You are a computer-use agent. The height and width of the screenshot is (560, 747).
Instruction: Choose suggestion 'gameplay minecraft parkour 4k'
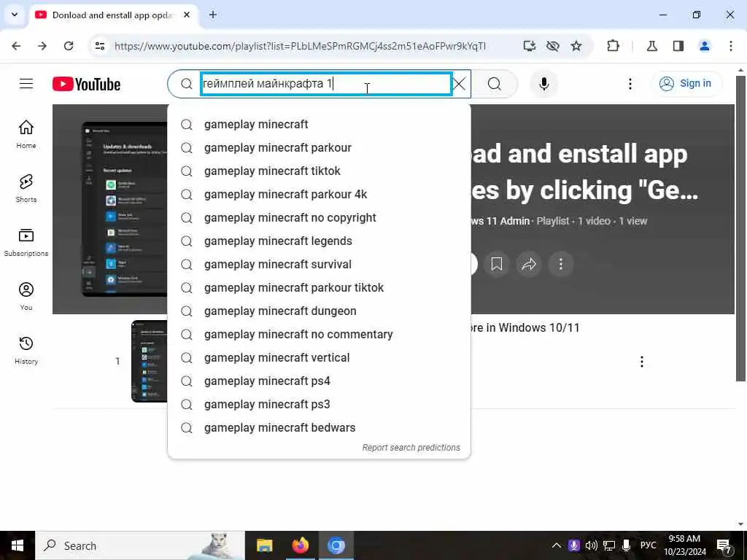pyautogui.click(x=320, y=194)
